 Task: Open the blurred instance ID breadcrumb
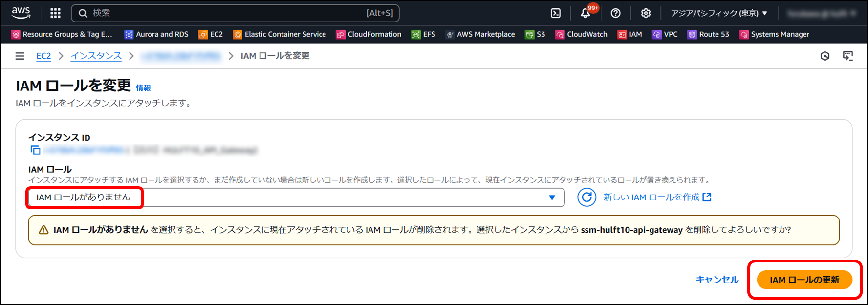(181, 56)
